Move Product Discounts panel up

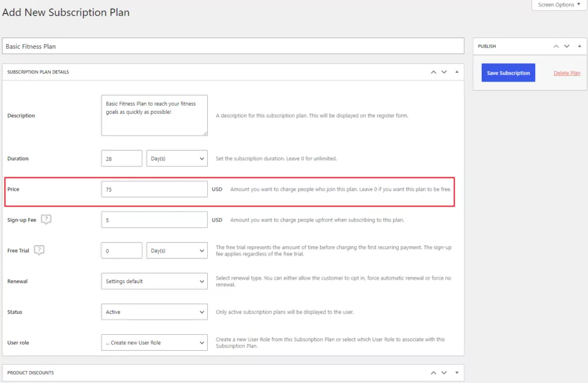[434, 373]
